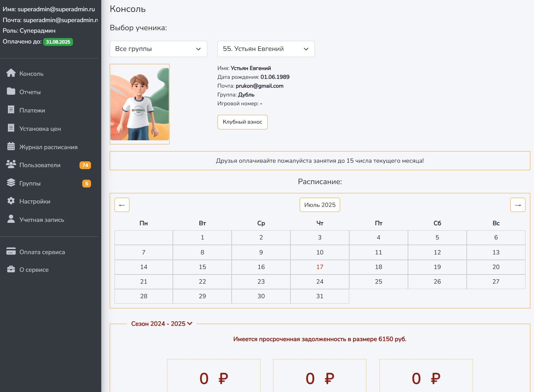The height and width of the screenshot is (392, 534).
Task: Expand the Сезон 2024 - 2025 selector
Action: (x=162, y=324)
